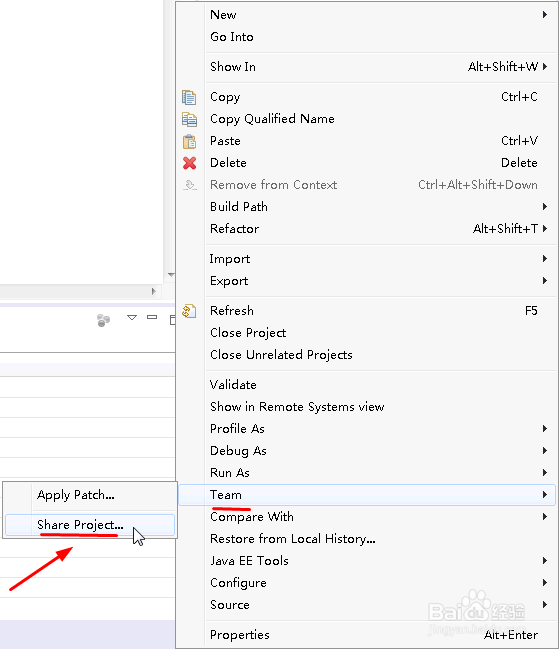The image size is (559, 649).
Task: Open the view menu triangle icon
Action: [x=132, y=317]
